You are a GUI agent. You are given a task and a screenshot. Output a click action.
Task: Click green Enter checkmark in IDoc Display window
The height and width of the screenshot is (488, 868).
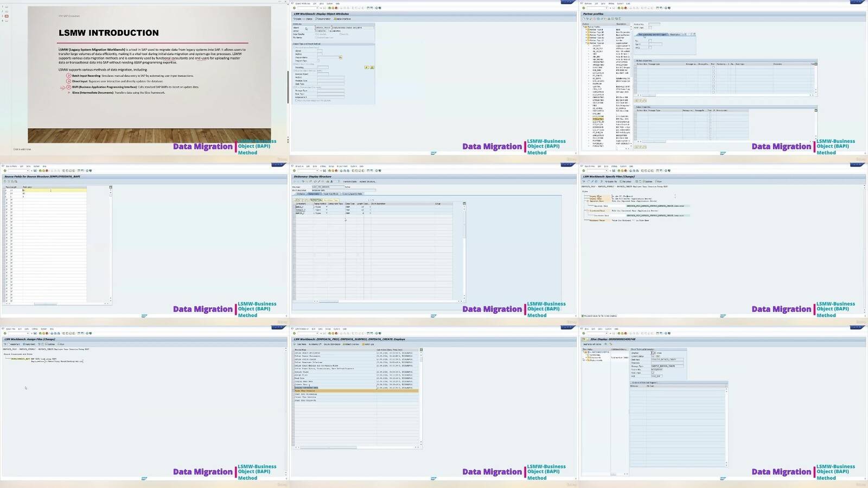coord(584,333)
